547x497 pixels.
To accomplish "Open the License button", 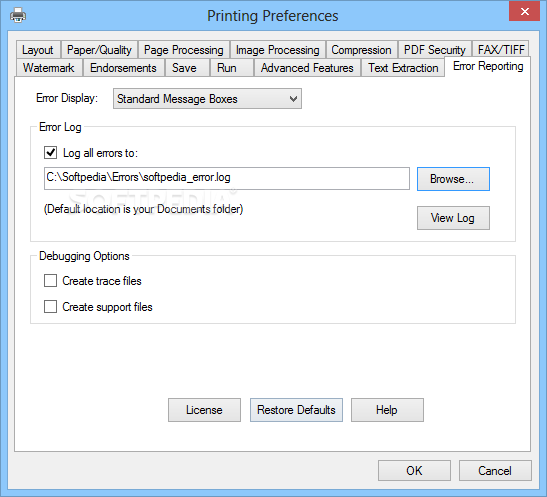I will 204,410.
